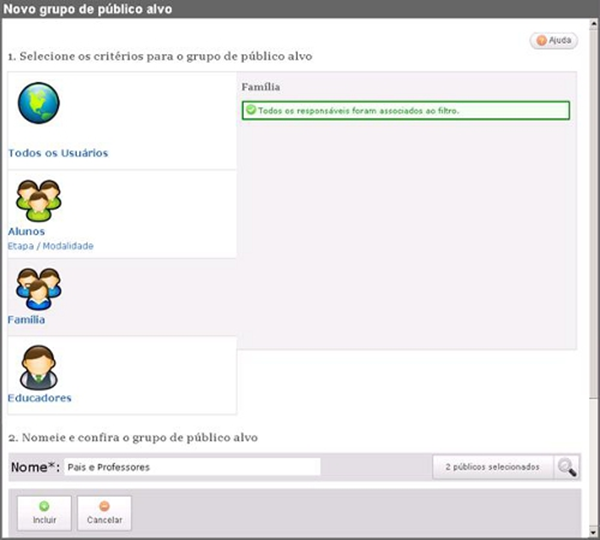Screen dimensions: 600x540
Task: Open the Educadores link
Action: click(39, 398)
